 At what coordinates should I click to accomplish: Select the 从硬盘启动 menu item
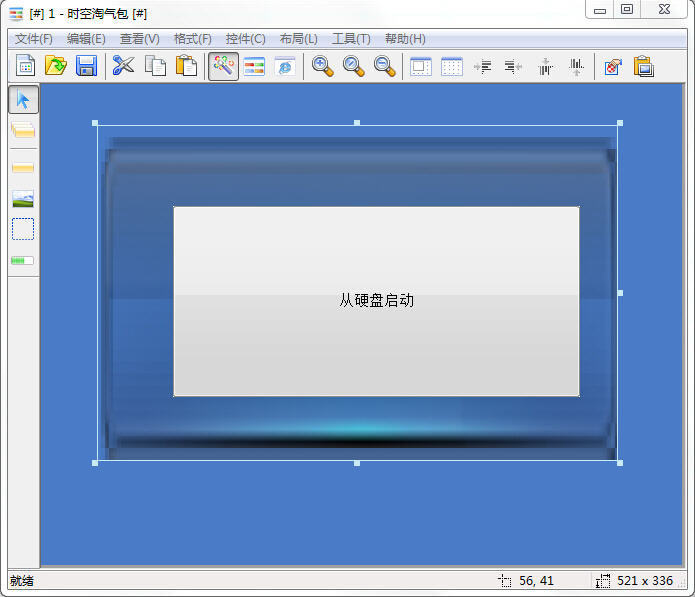(376, 301)
